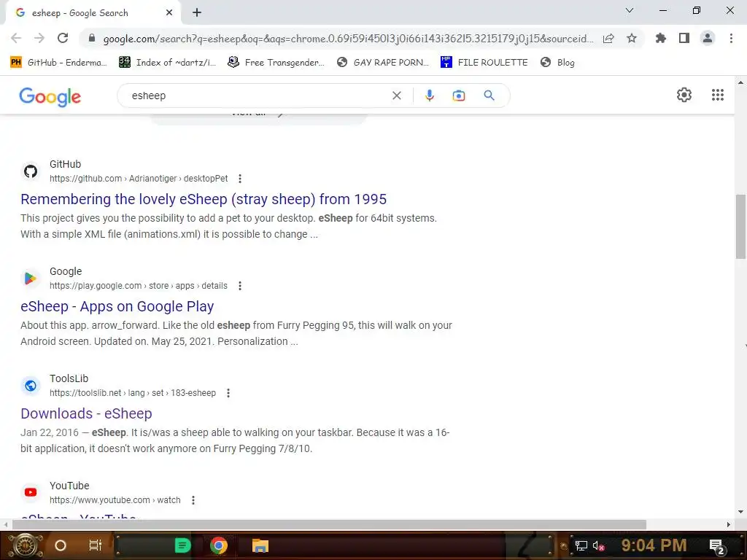The height and width of the screenshot is (560, 747).
Task: Open File Explorer from the taskbar
Action: (x=260, y=545)
